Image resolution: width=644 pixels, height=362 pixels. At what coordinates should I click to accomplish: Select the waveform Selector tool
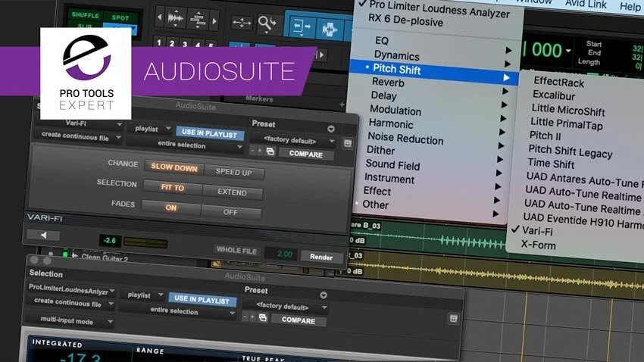click(x=330, y=30)
